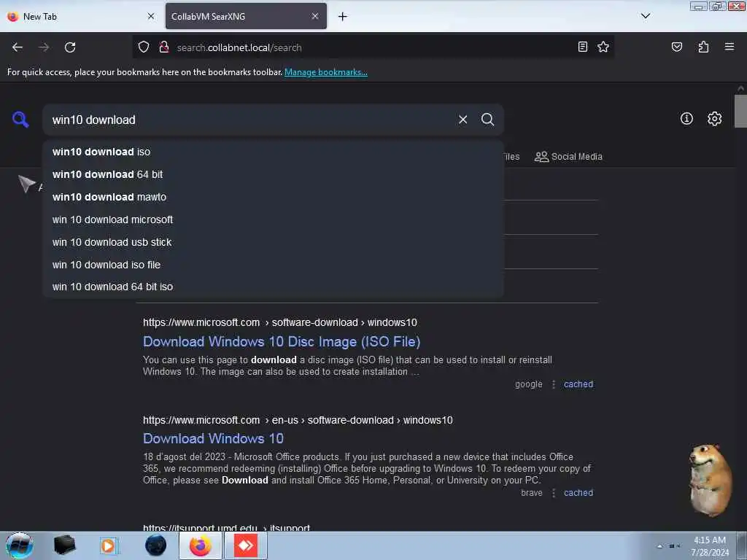Toggle reader view icon in address bar
Image resolution: width=747 pixels, height=560 pixels.
583,47
